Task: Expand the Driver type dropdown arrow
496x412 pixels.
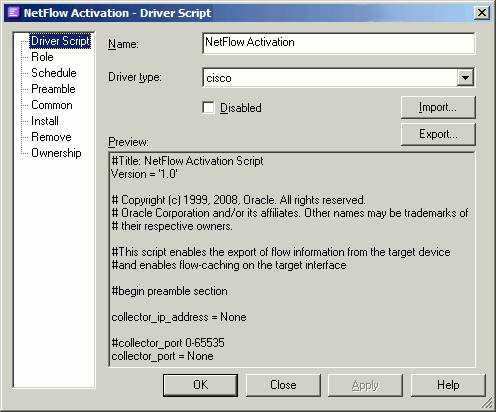Action: pyautogui.click(x=465, y=78)
